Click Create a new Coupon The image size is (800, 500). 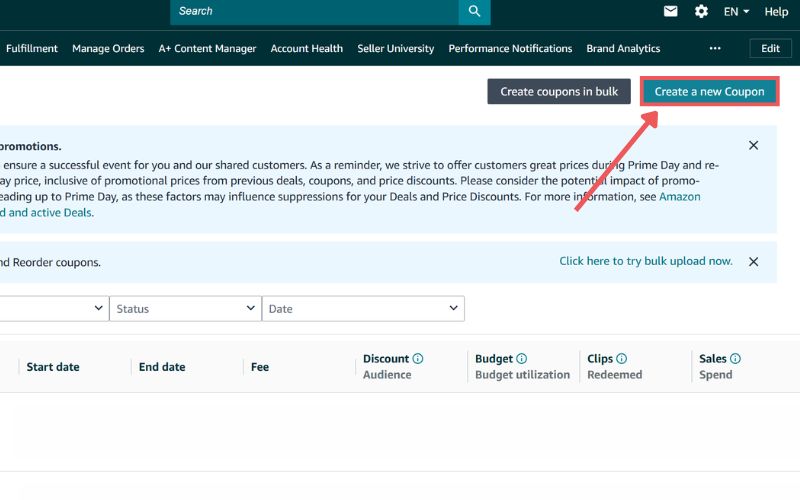pos(709,91)
